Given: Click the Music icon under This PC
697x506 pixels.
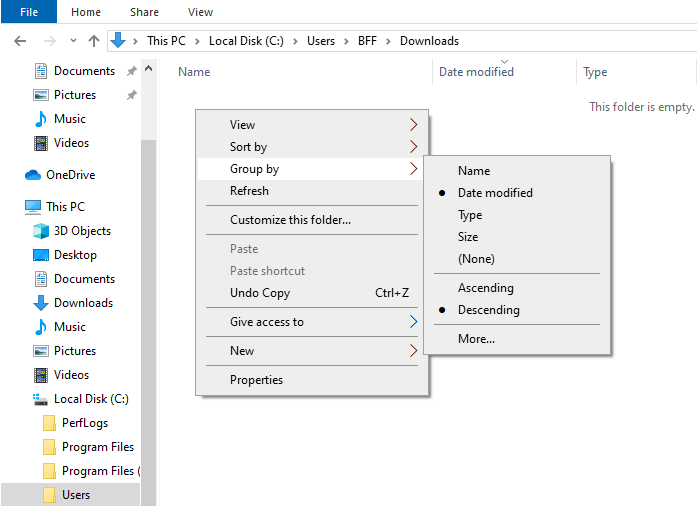Looking at the screenshot, I should coord(41,327).
